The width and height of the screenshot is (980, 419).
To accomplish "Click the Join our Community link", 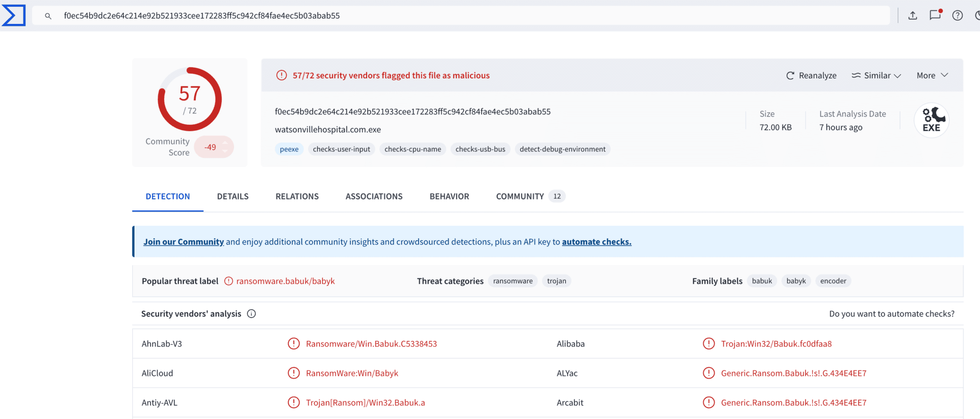I will pos(184,242).
